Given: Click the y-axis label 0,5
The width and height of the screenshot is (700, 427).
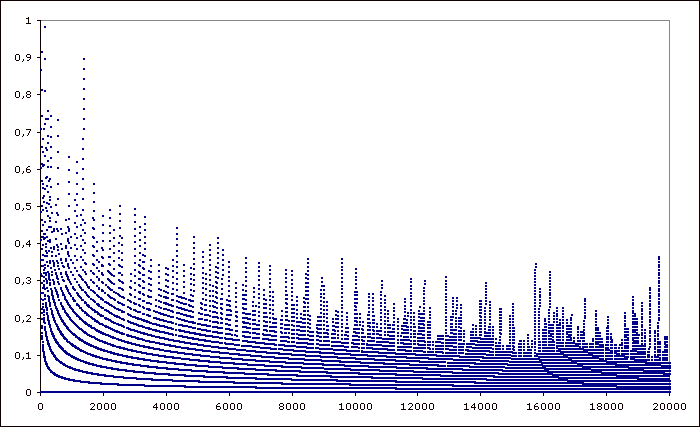Looking at the screenshot, I should click(23, 206).
